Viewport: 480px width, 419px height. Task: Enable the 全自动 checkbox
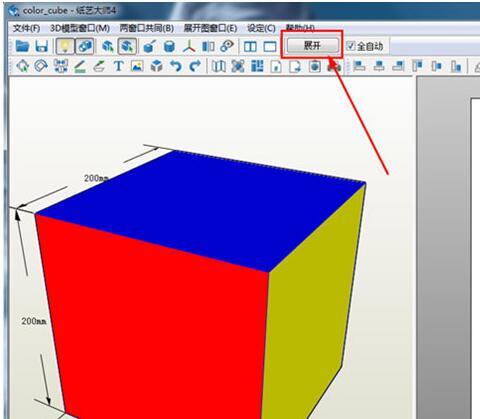351,46
